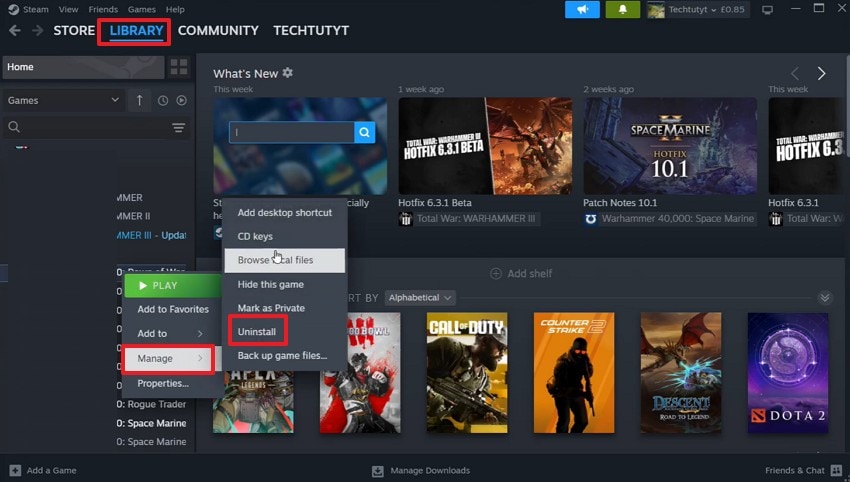Click the Home button in sidebar
Image resolution: width=850 pixels, height=482 pixels.
point(83,67)
